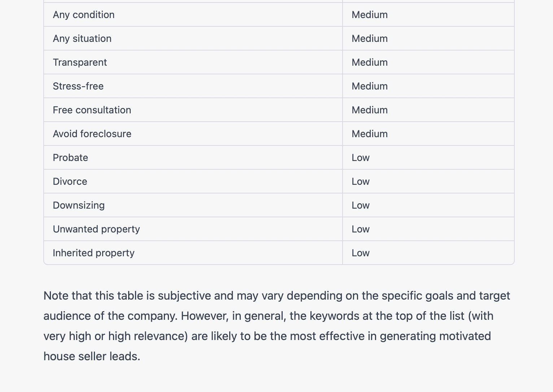Click the "Any condition" keyword cell
The height and width of the screenshot is (392, 553).
[84, 15]
